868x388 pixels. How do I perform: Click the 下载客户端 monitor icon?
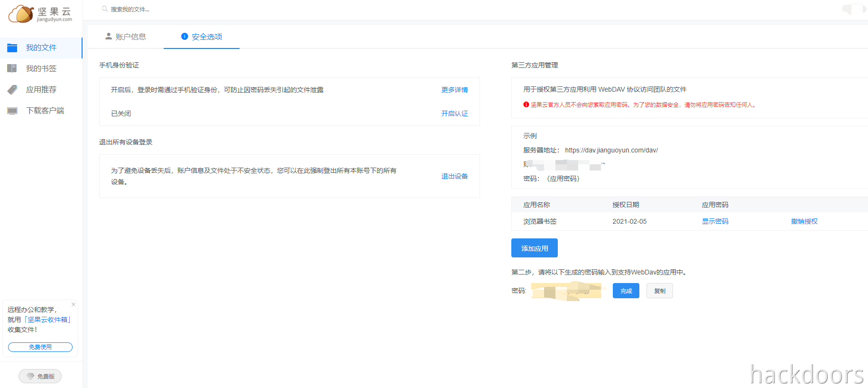[12, 111]
